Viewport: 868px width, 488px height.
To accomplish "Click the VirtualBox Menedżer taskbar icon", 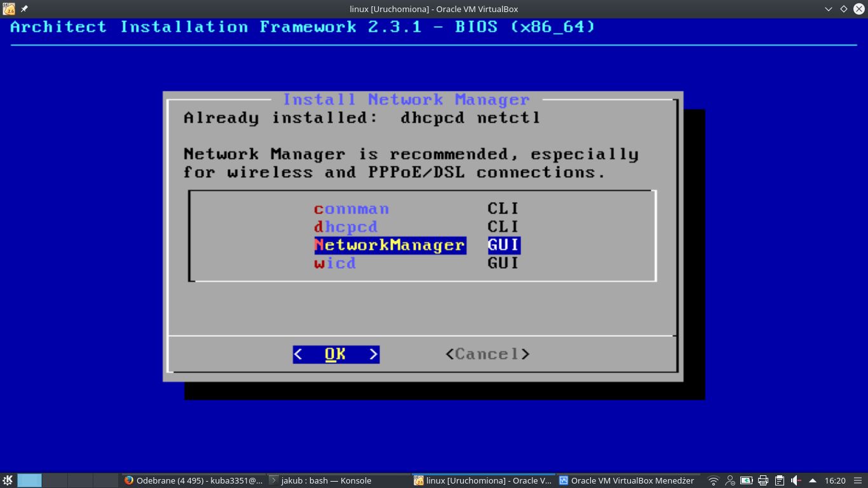I will [x=564, y=480].
